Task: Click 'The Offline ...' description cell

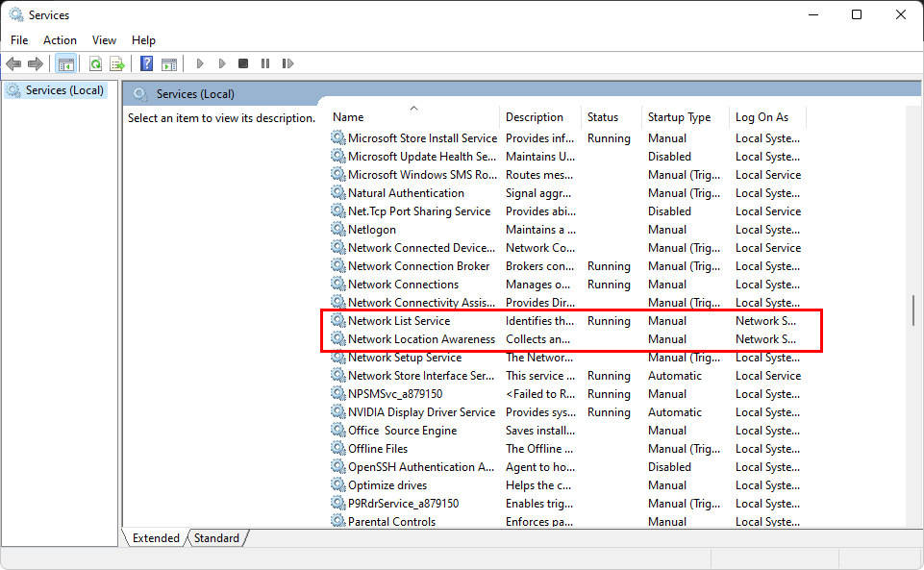Action: coord(538,448)
